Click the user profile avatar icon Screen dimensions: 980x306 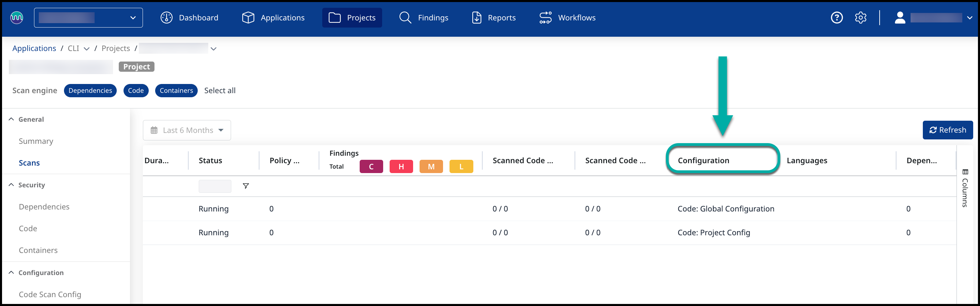pos(900,17)
